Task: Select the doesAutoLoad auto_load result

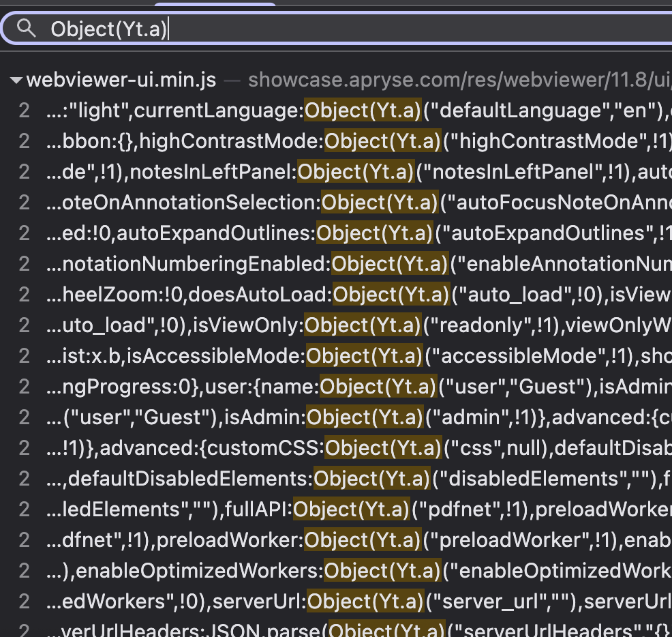Action: [x=341, y=295]
